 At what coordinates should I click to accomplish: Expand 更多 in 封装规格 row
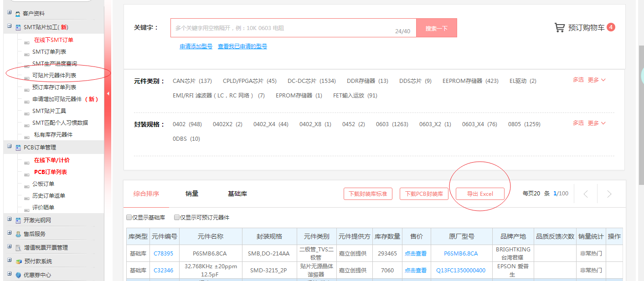(x=596, y=123)
